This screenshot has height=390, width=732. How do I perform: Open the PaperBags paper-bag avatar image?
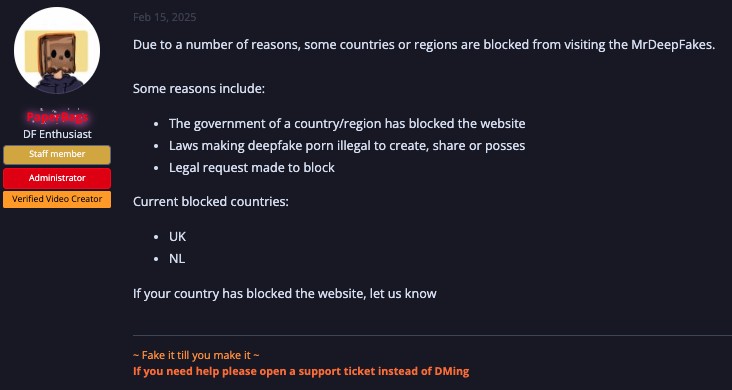click(57, 50)
